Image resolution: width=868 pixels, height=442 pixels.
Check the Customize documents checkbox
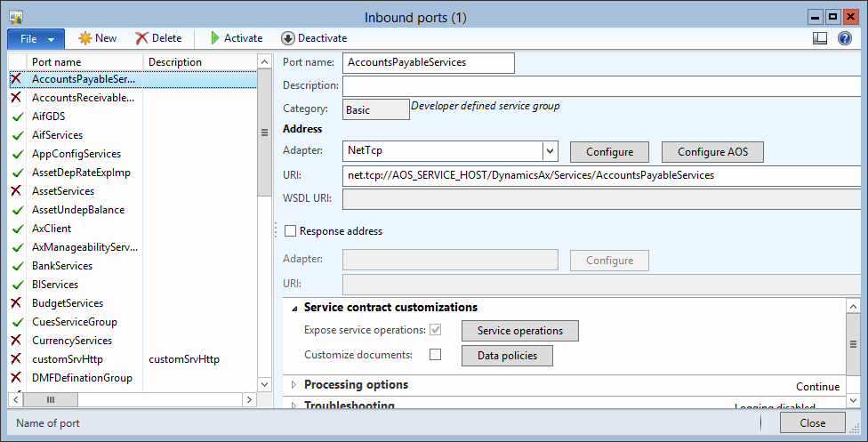[x=436, y=355]
